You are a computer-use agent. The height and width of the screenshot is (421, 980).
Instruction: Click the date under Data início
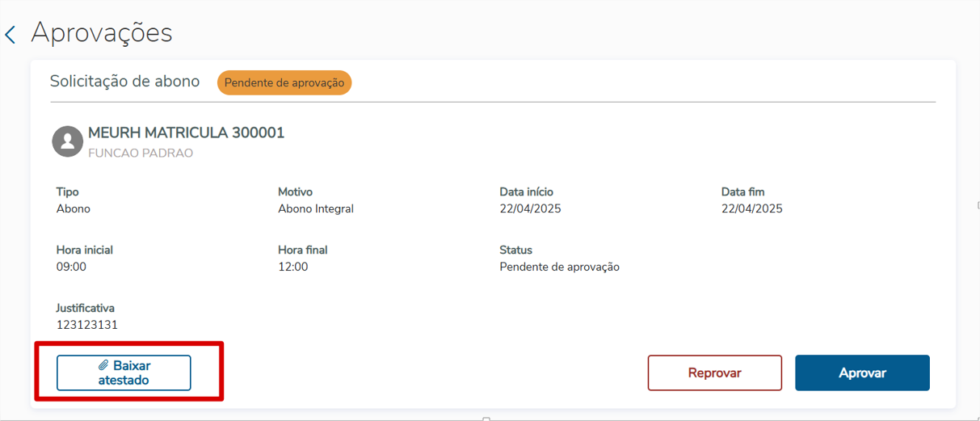point(530,208)
